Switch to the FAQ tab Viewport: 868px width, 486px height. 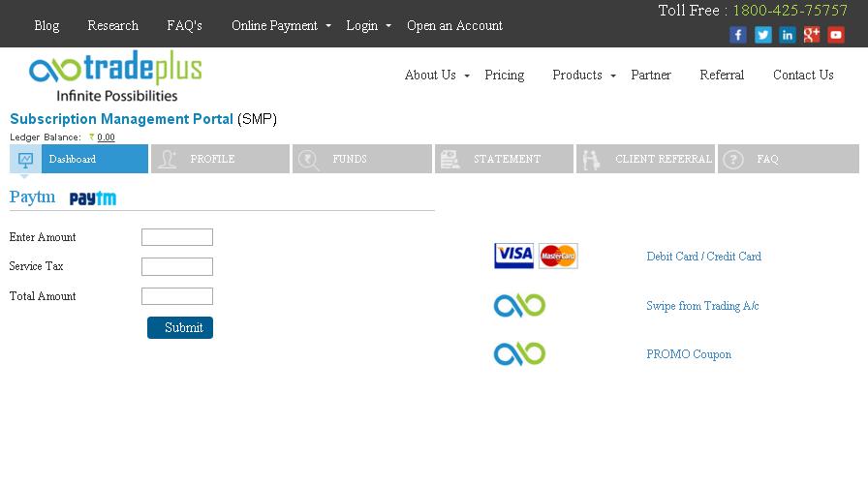click(x=789, y=159)
